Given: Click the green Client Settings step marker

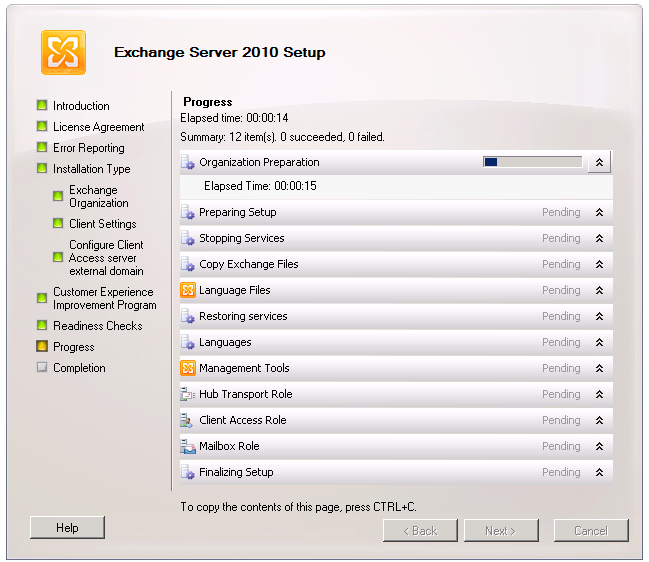Looking at the screenshot, I should point(58,223).
